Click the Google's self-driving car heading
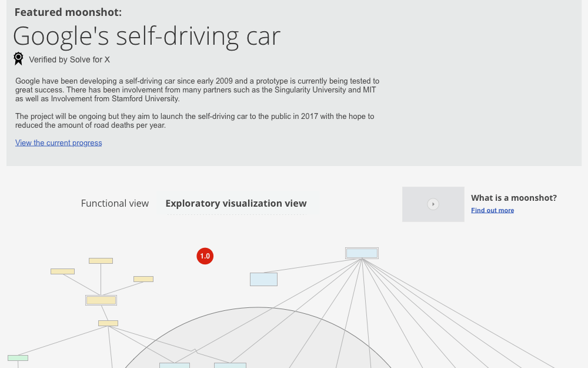 point(146,35)
